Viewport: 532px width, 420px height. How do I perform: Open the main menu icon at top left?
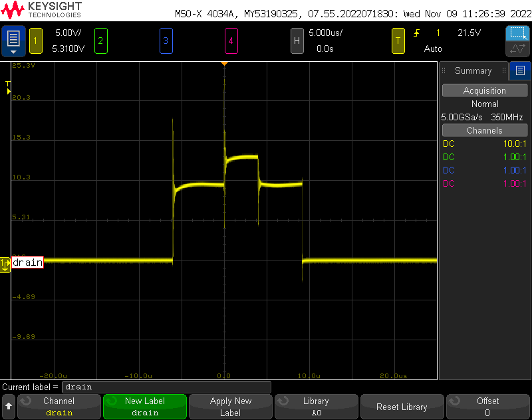tap(13, 41)
